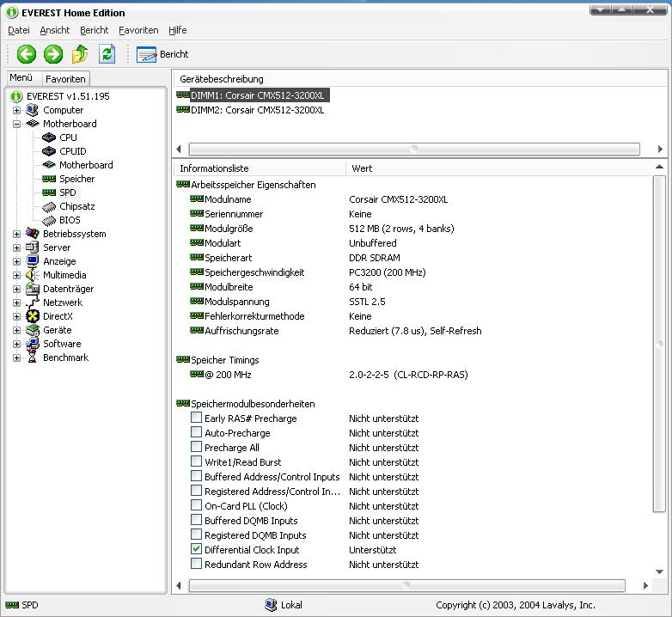Open the Speicher memory tree item
672x617 pixels.
76,179
